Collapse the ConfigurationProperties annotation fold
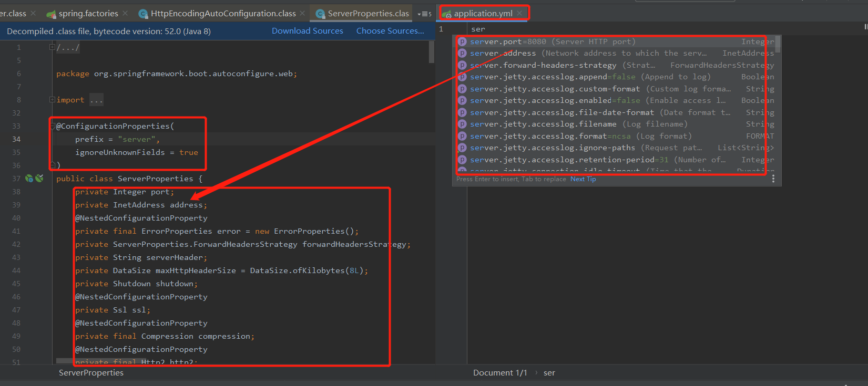 pyautogui.click(x=52, y=126)
